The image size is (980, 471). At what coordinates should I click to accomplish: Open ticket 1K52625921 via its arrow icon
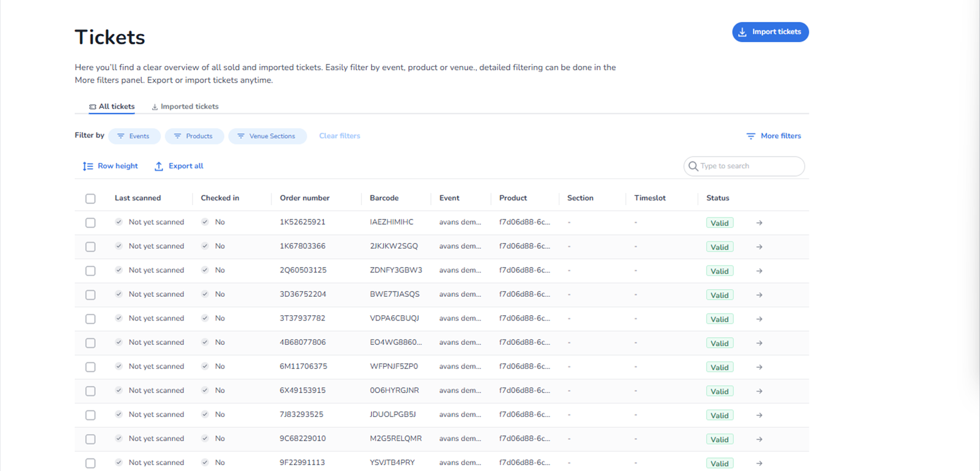click(759, 223)
